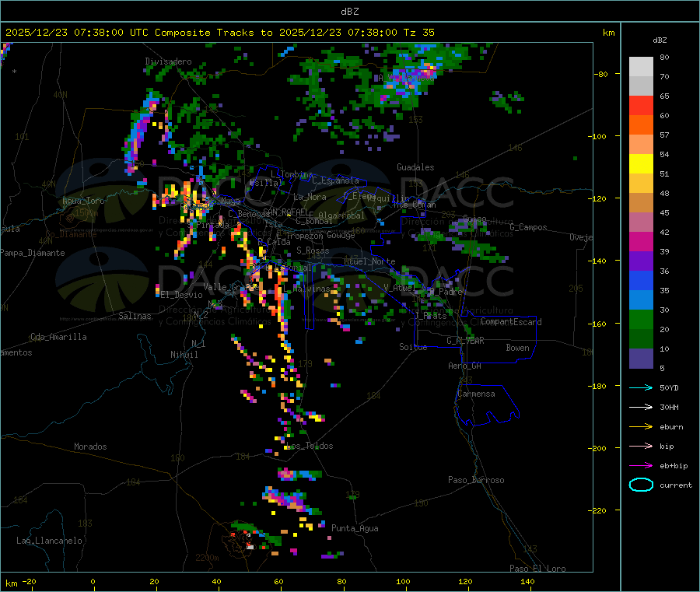
Task: Select the red 60-65 dBZ legend swatch
Action: pos(641,105)
